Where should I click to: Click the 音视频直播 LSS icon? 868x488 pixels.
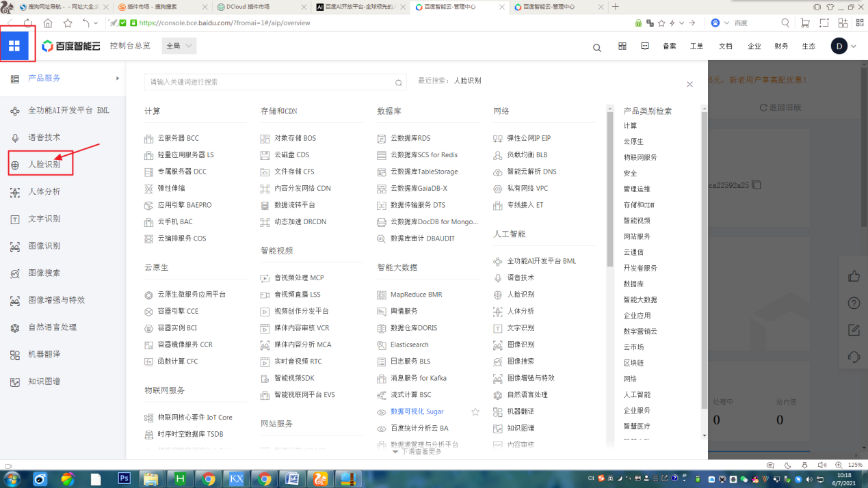(x=265, y=295)
